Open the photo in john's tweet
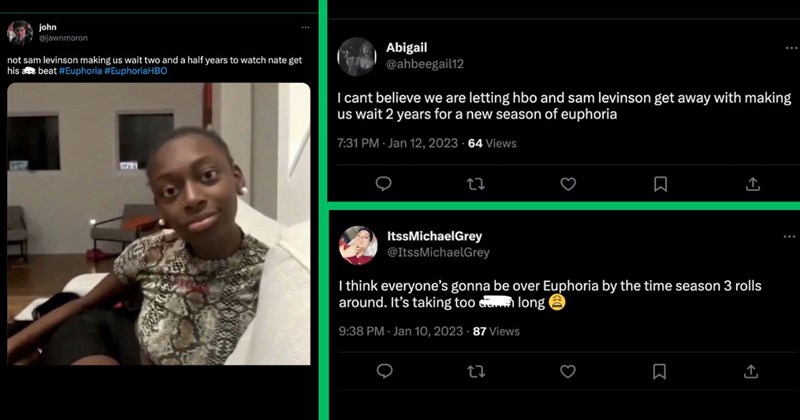 pyautogui.click(x=158, y=223)
